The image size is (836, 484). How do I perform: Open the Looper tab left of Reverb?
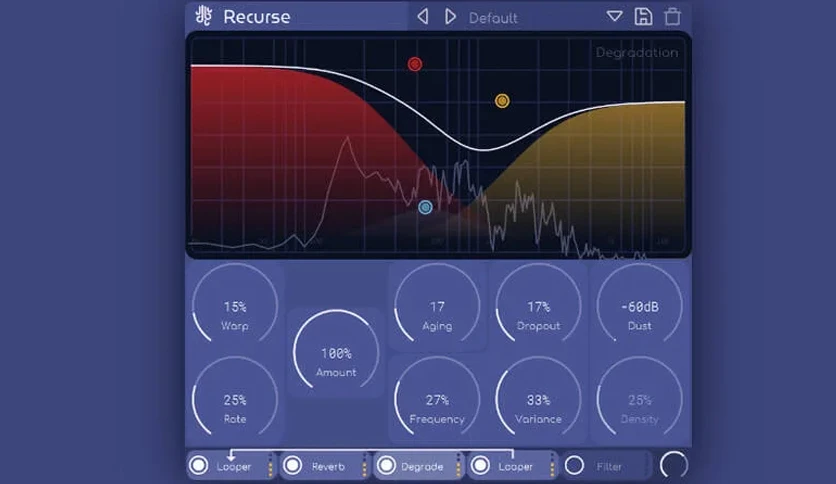click(x=234, y=466)
